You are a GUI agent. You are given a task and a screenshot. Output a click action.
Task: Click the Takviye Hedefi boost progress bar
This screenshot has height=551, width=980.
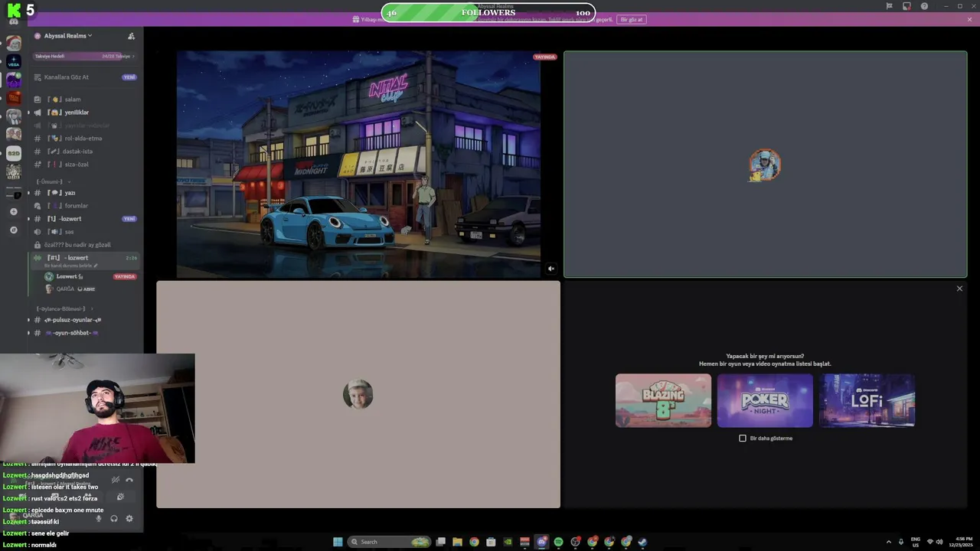(x=84, y=56)
